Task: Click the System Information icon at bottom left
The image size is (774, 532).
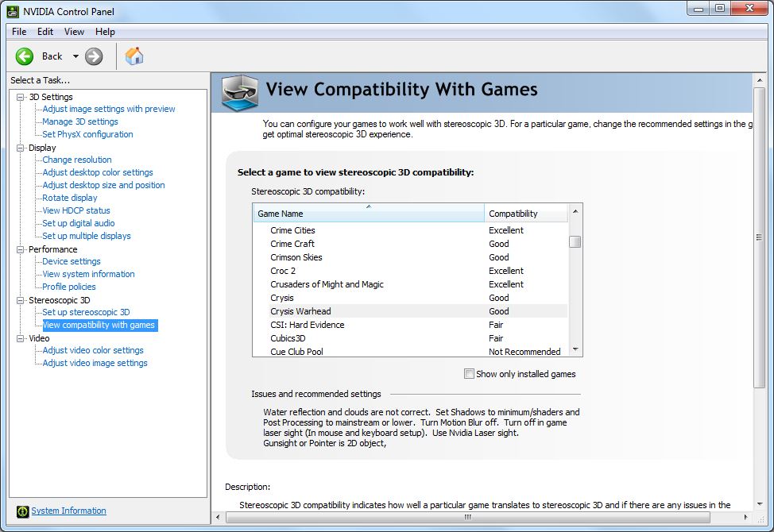Action: [x=22, y=511]
